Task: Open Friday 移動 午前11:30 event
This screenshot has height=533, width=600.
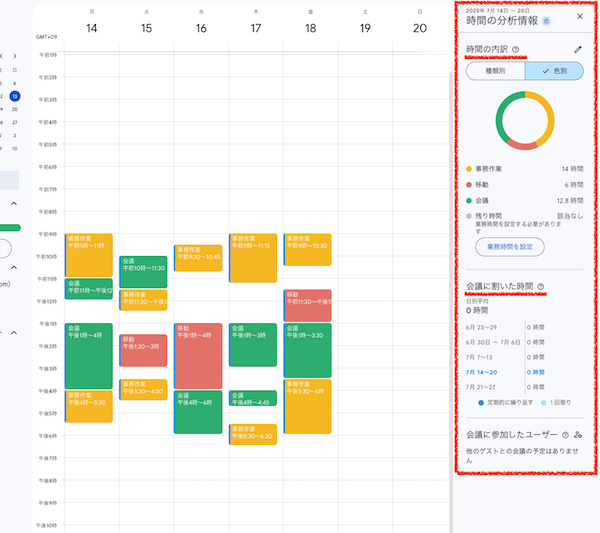Action: coord(307,305)
